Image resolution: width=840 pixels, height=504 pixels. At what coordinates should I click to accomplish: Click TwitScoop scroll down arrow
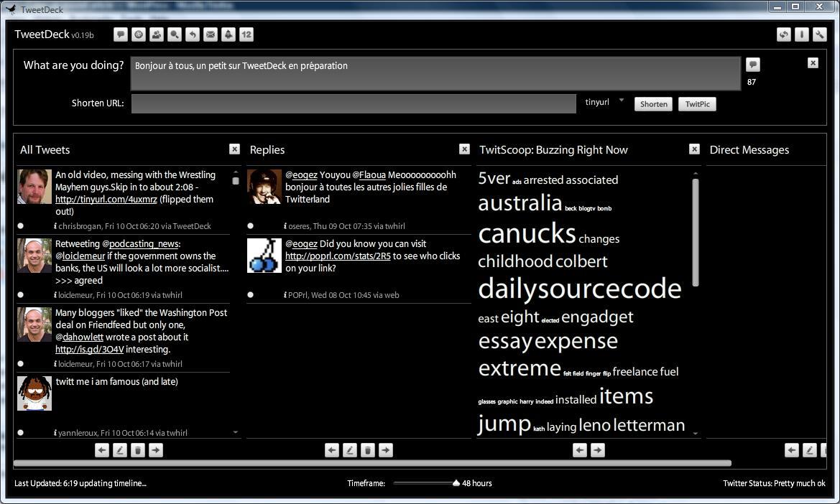click(x=696, y=434)
